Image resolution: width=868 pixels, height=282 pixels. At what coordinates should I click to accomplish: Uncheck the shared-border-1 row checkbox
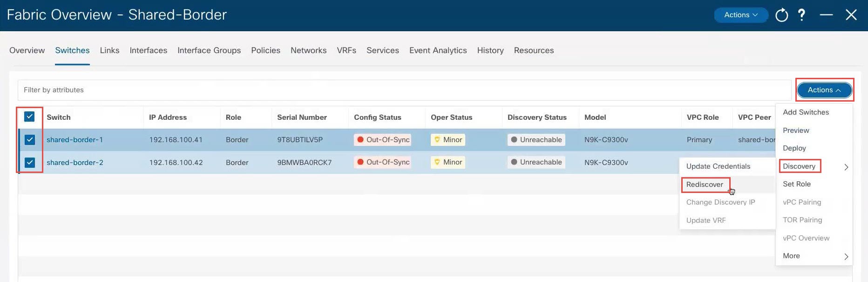pyautogui.click(x=30, y=139)
